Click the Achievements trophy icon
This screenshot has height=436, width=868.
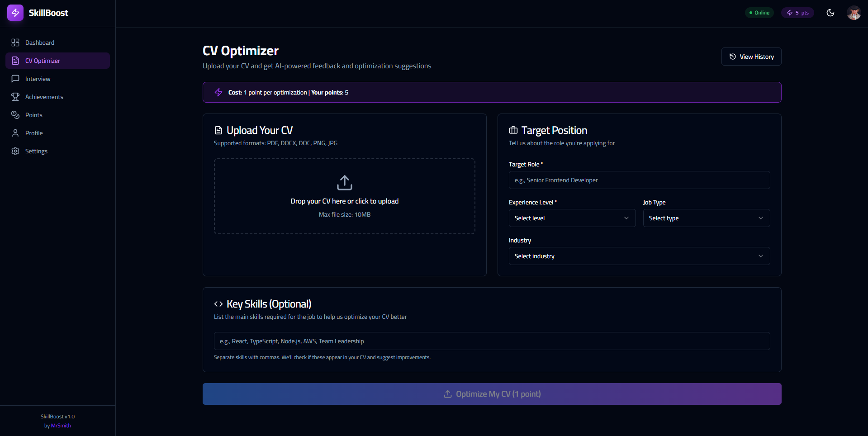[15, 96]
